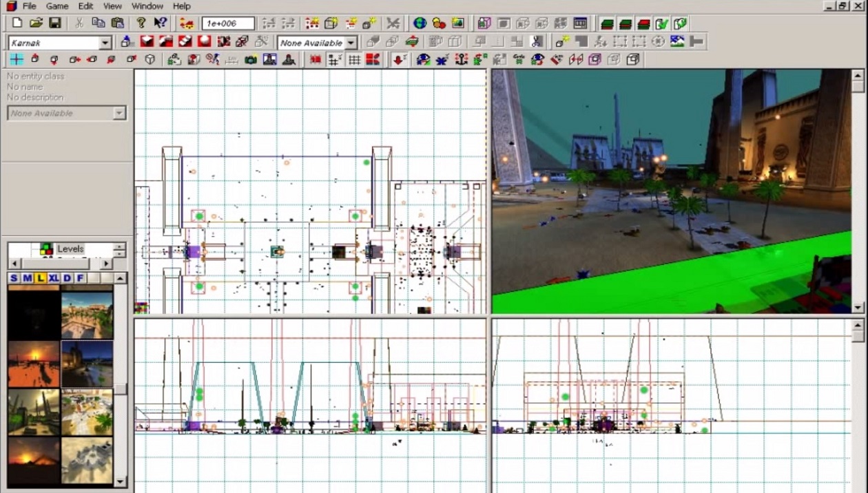Open the File menu
The image size is (868, 493).
29,6
